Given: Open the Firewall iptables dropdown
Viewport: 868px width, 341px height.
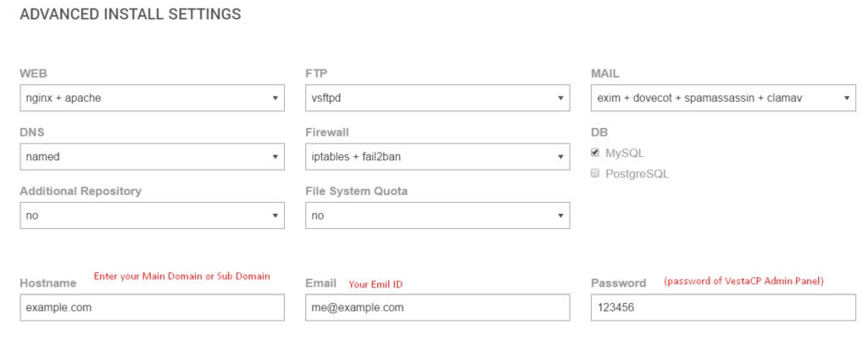Looking at the screenshot, I should tap(437, 157).
